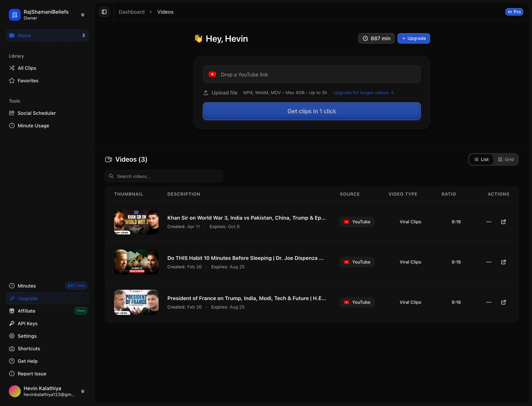Image resolution: width=532 pixels, height=406 pixels.
Task: Click 9:16 ratio in President of France row
Action: [456, 302]
